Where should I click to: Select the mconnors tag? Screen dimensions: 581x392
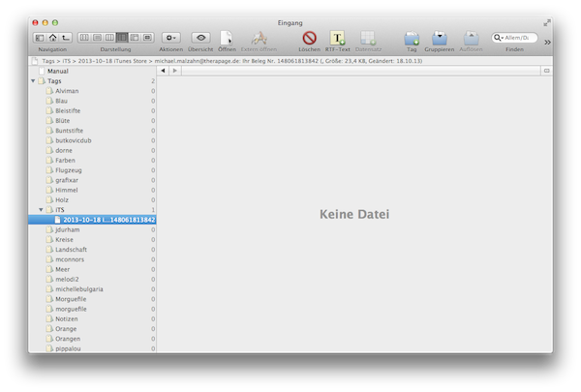(x=92, y=259)
